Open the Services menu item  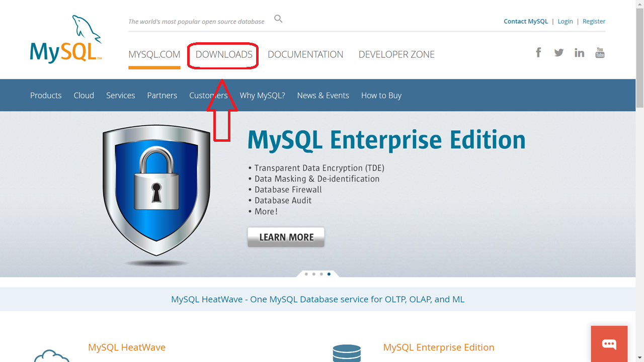pyautogui.click(x=121, y=95)
